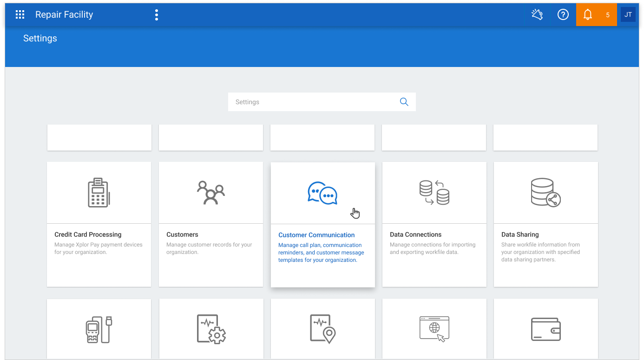
Task: Open the help question mark icon
Action: pos(563,15)
